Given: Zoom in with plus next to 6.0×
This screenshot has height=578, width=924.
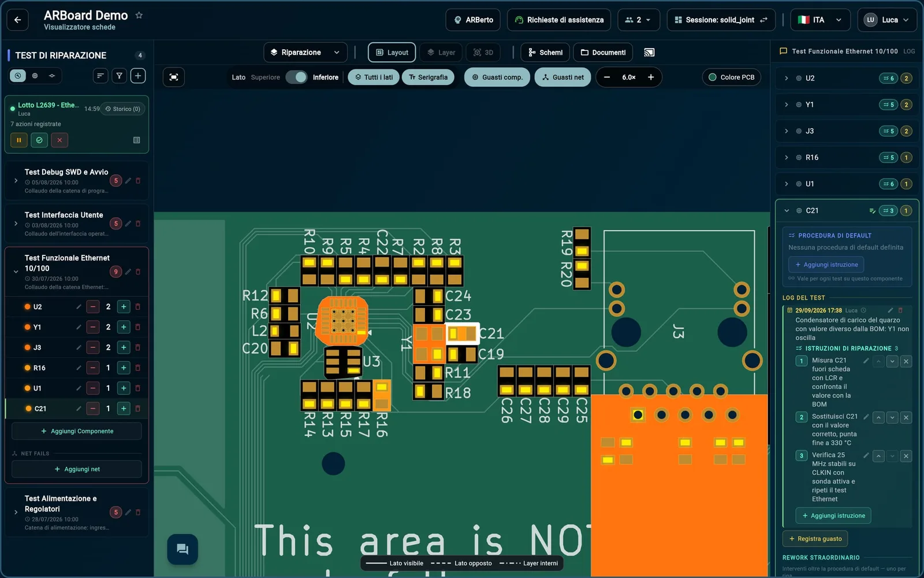Looking at the screenshot, I should [651, 77].
